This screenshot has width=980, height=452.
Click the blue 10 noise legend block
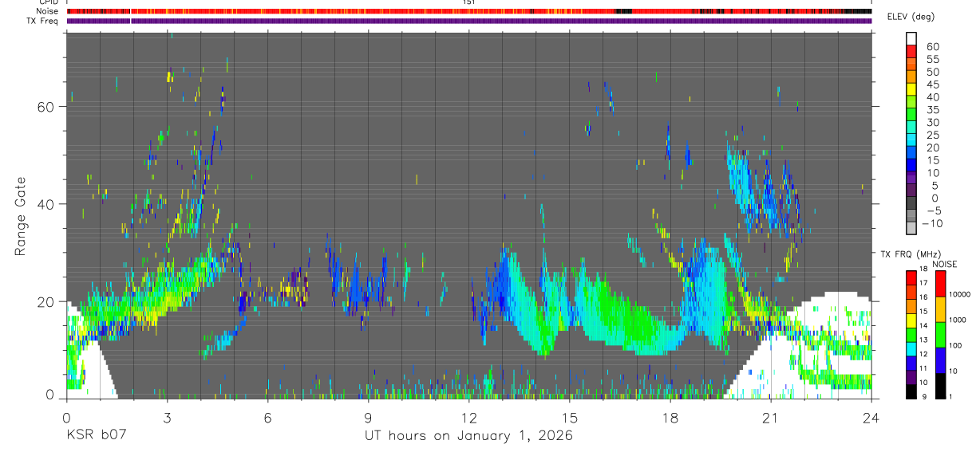click(x=941, y=360)
